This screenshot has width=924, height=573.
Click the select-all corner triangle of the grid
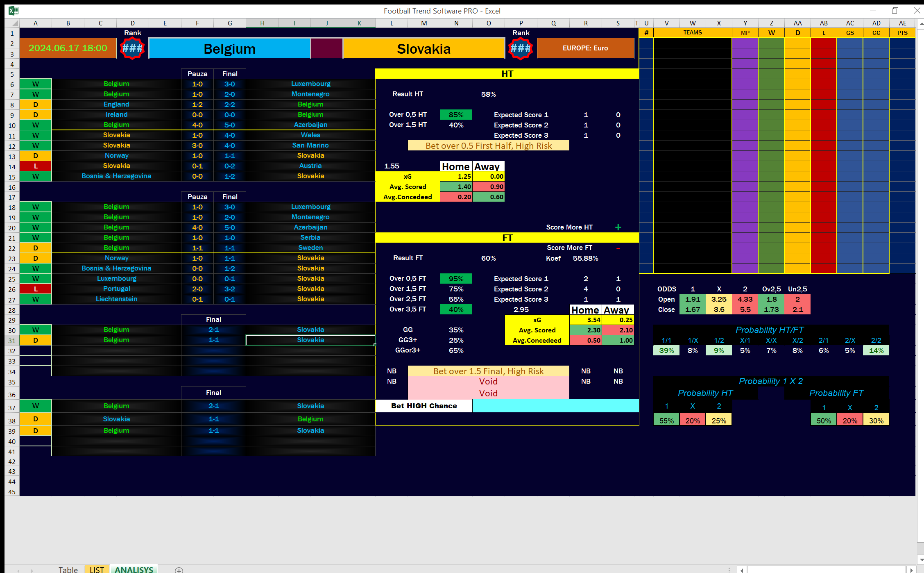(14, 23)
